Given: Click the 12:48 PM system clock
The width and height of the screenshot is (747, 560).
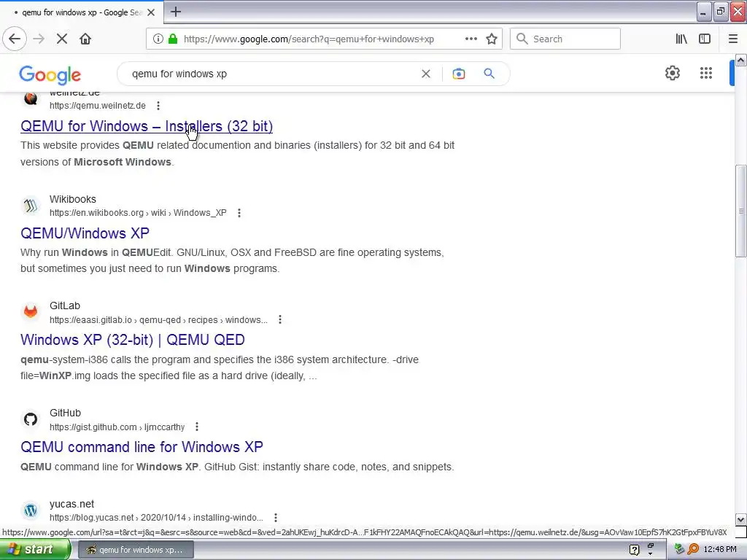Looking at the screenshot, I should coord(720,550).
